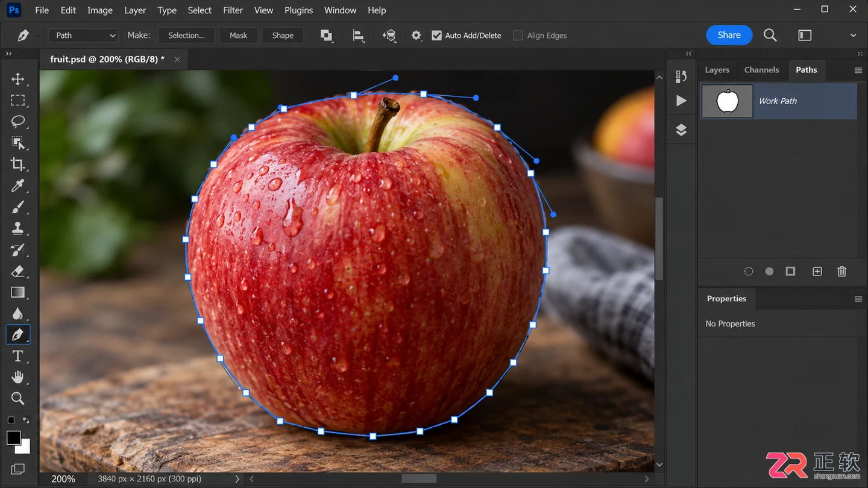Screen dimensions: 868x488
Task: Switch to the Channels tab
Action: [x=761, y=70]
